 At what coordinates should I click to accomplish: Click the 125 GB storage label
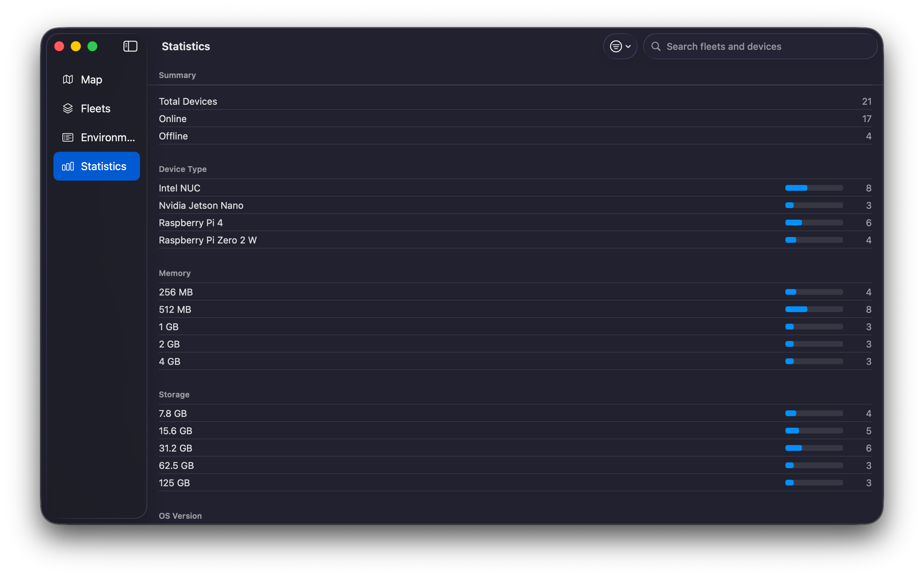174,483
